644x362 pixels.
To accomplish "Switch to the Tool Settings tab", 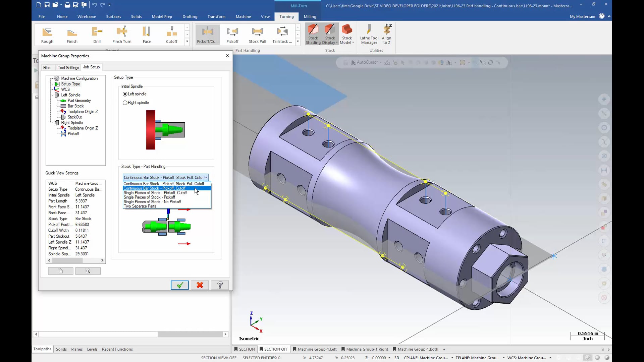I will (x=68, y=67).
